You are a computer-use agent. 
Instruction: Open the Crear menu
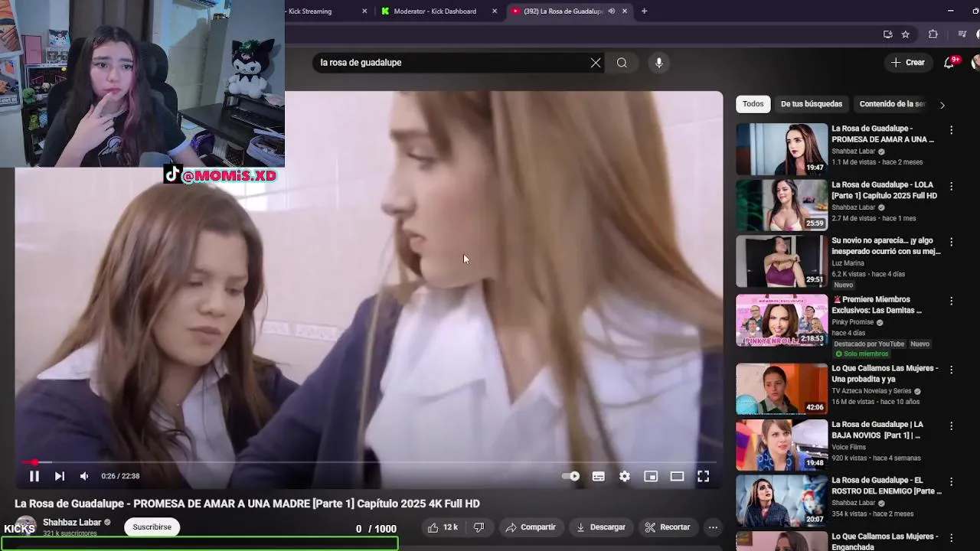click(908, 63)
